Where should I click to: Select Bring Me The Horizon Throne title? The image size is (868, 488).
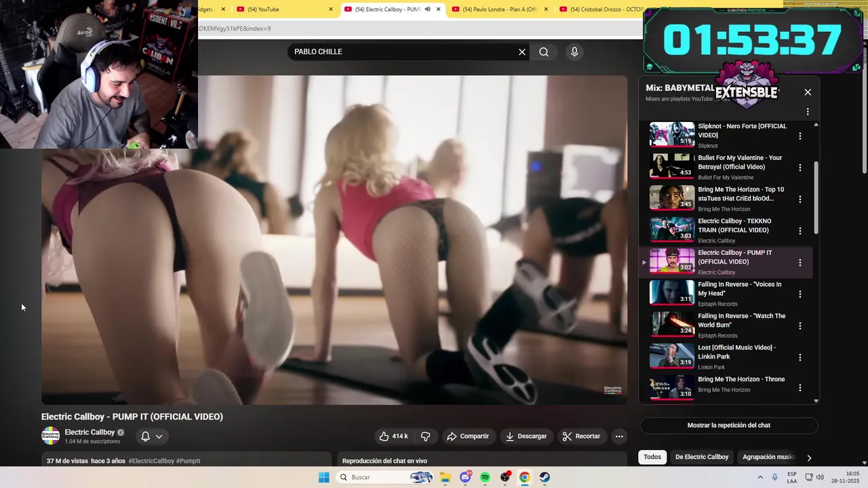pyautogui.click(x=741, y=380)
